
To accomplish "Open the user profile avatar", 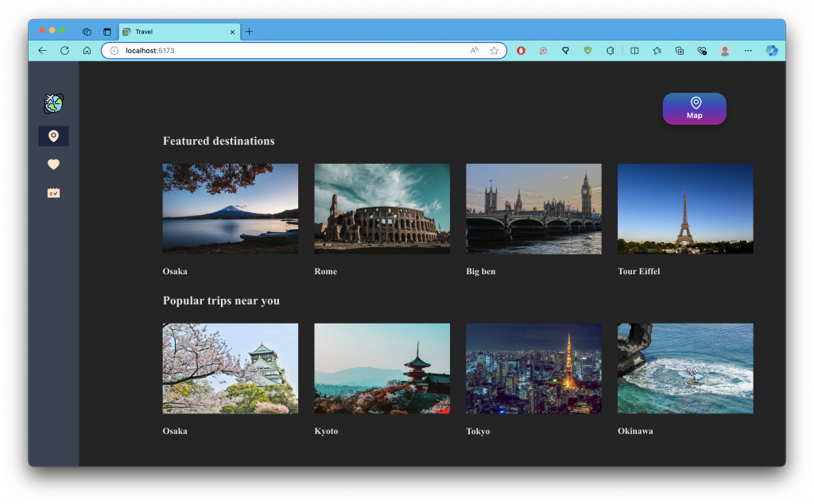I will pyautogui.click(x=725, y=50).
